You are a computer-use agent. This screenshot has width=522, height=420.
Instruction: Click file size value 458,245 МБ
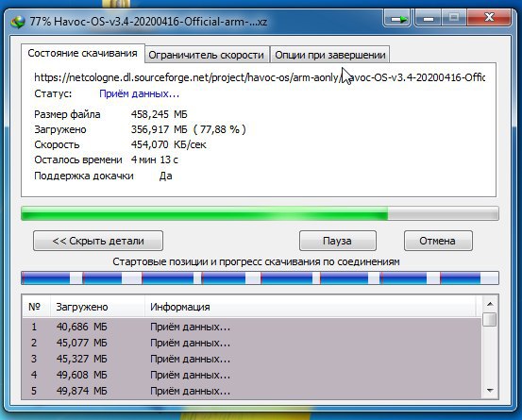point(160,114)
